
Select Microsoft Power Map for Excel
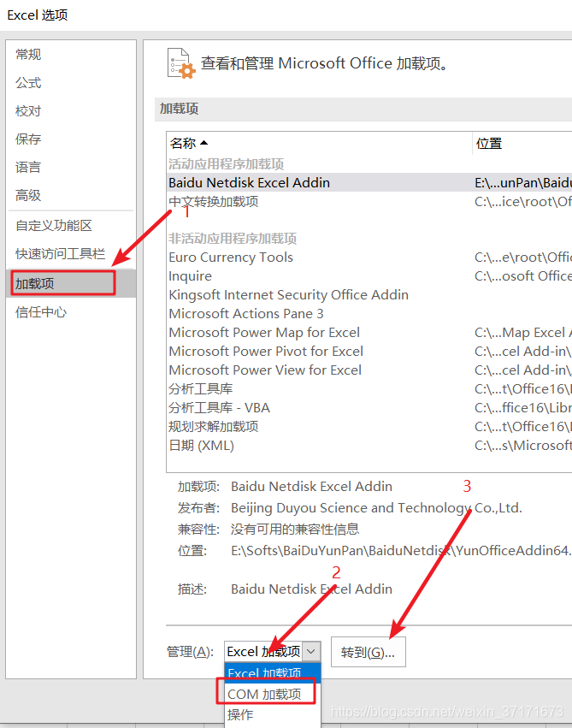click(x=369, y=333)
